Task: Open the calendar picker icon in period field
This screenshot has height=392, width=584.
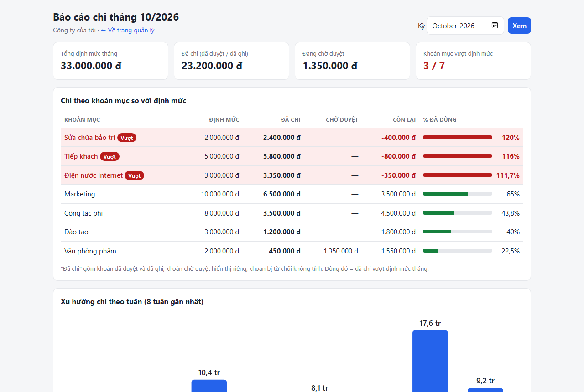Action: (x=495, y=26)
